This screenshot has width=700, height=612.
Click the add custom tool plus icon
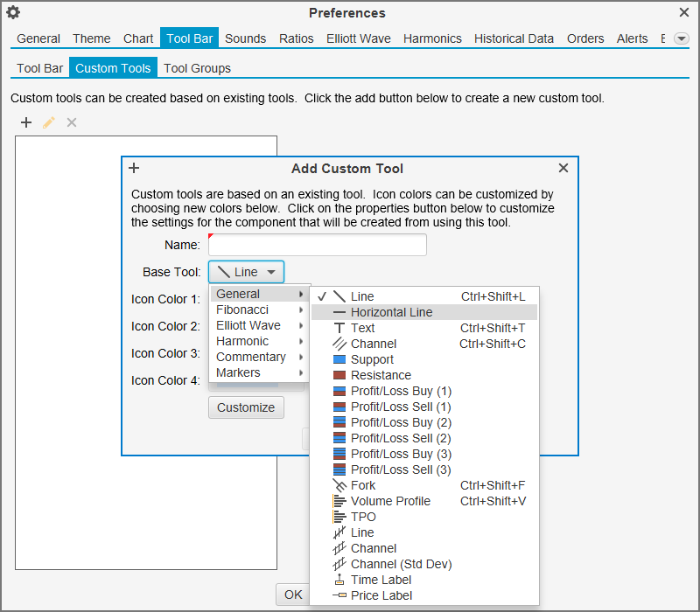tap(26, 122)
